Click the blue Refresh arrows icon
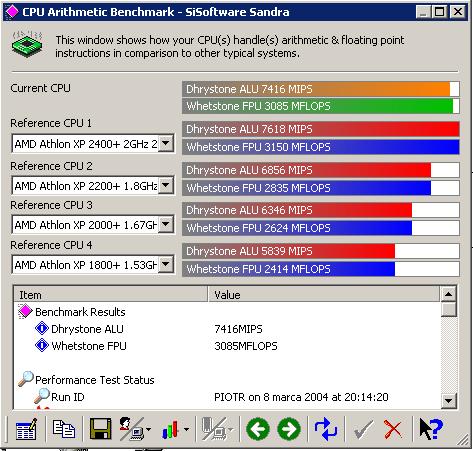Image resolution: width=473 pixels, height=451 pixels. coord(326,429)
